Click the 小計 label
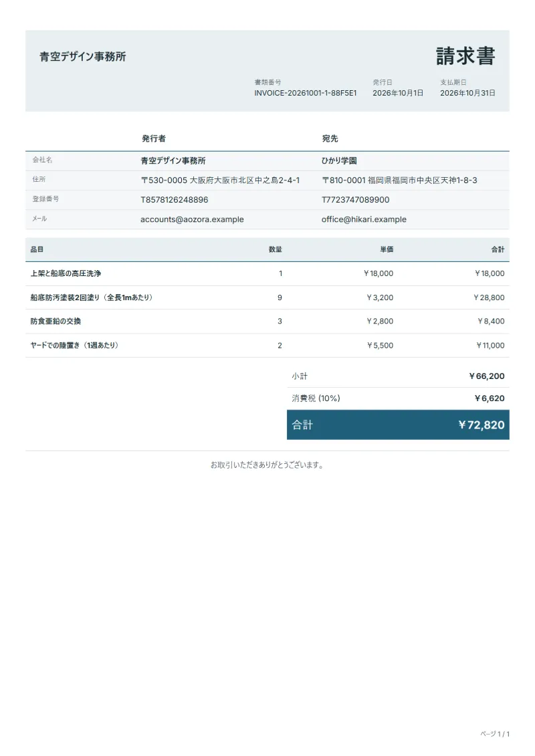This screenshot has height=756, width=535. 300,376
